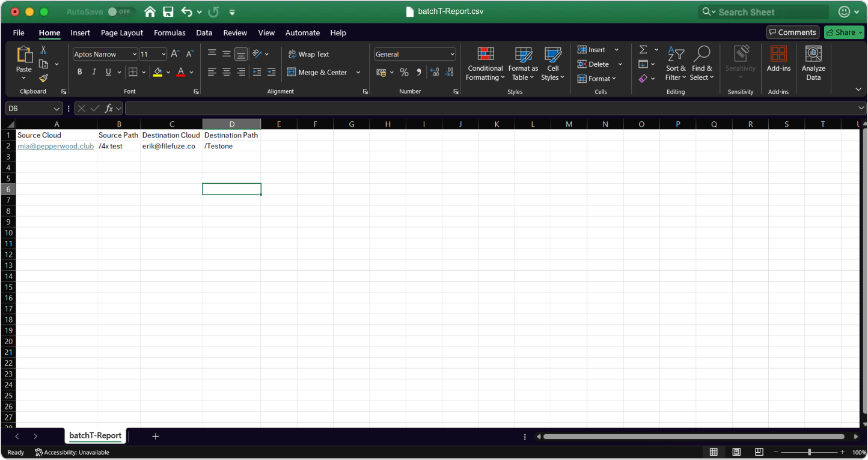The height and width of the screenshot is (460, 868).
Task: Toggle Wrap Text
Action: [308, 54]
